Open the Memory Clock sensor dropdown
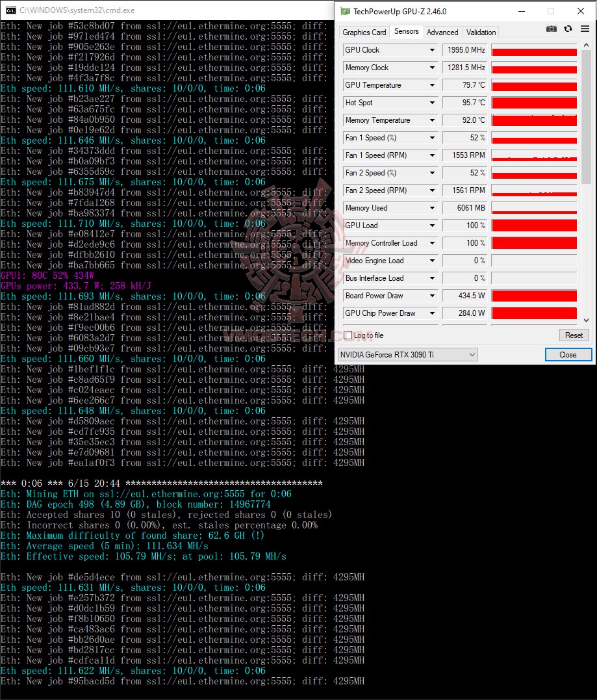 point(432,68)
